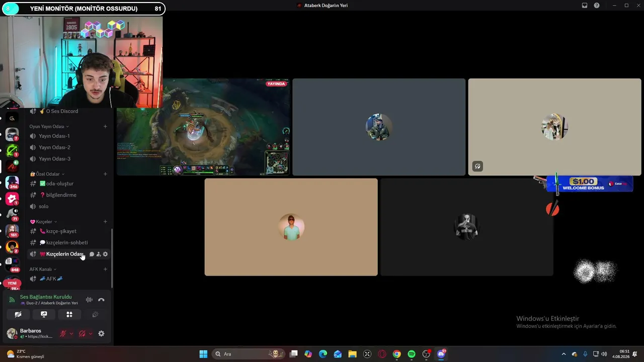Open Opera browser from the taskbar
The height and width of the screenshot is (362, 644).
pos(382,354)
